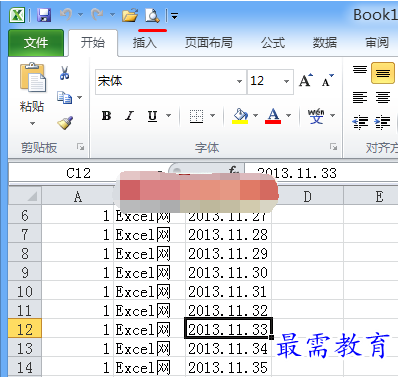Open phonetic guide dropdown arrow
398x377 pixels.
tap(333, 116)
